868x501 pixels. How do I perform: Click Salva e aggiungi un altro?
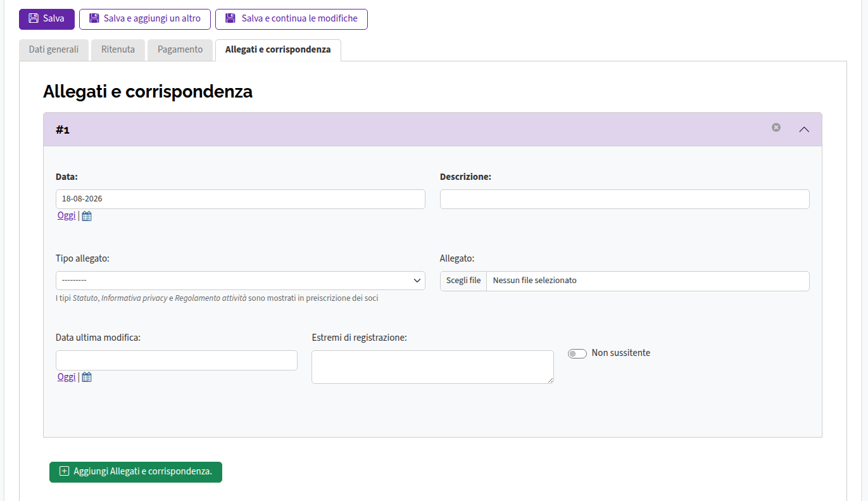tap(144, 19)
